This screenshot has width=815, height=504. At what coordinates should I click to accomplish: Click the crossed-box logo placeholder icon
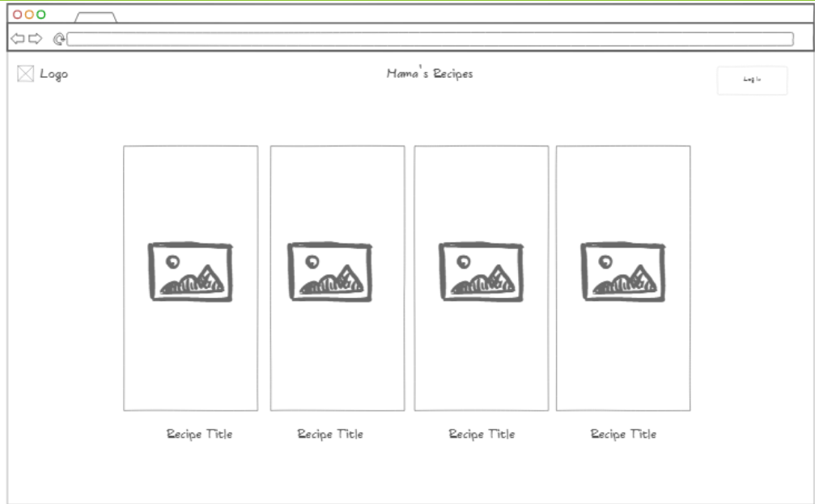click(25, 74)
